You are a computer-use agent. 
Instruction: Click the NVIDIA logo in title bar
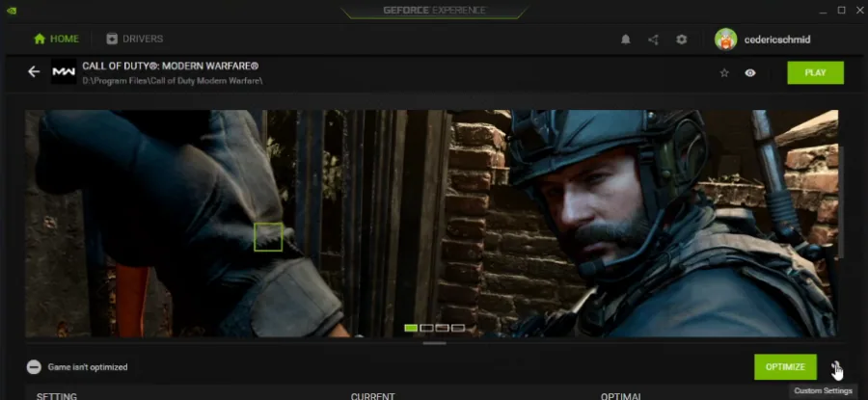point(11,11)
